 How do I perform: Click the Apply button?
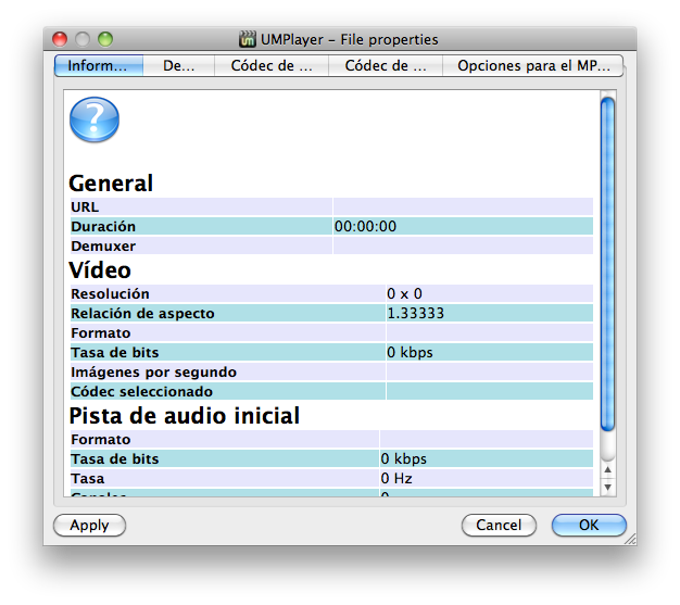tap(89, 525)
